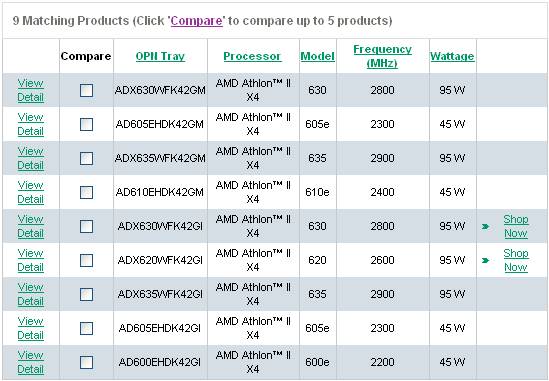This screenshot has width=549, height=381.
Task: Open Shop Now for ADX630WFK42GI
Action: pyautogui.click(x=516, y=226)
